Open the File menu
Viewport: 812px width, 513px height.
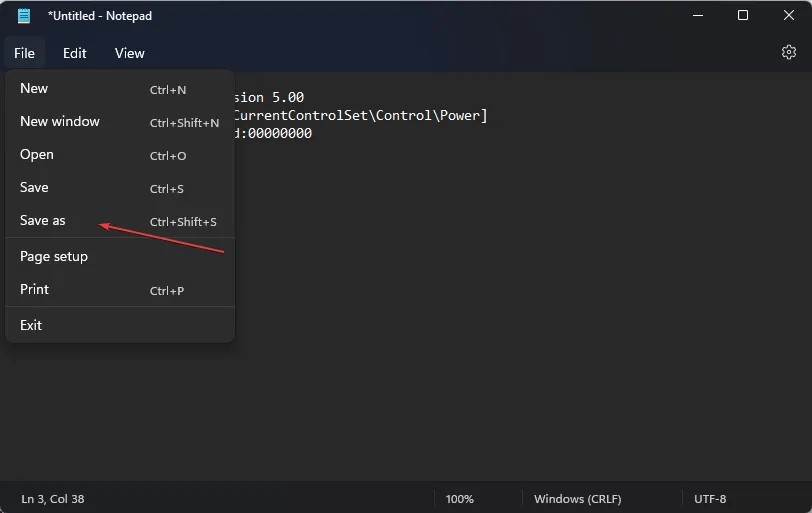(24, 53)
